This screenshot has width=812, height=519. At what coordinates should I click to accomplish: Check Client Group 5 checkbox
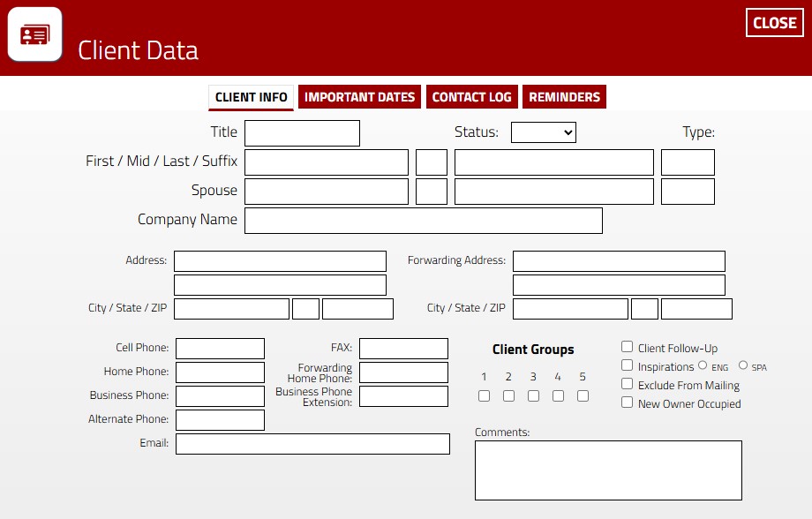(x=583, y=395)
